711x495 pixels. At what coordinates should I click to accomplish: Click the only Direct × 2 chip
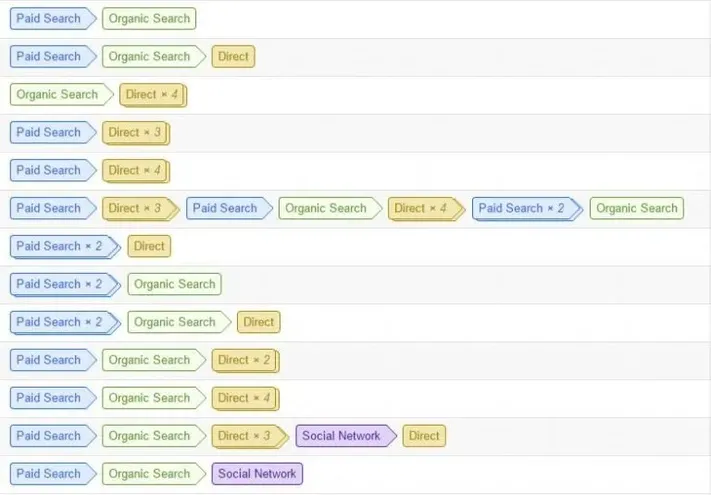[x=245, y=360]
